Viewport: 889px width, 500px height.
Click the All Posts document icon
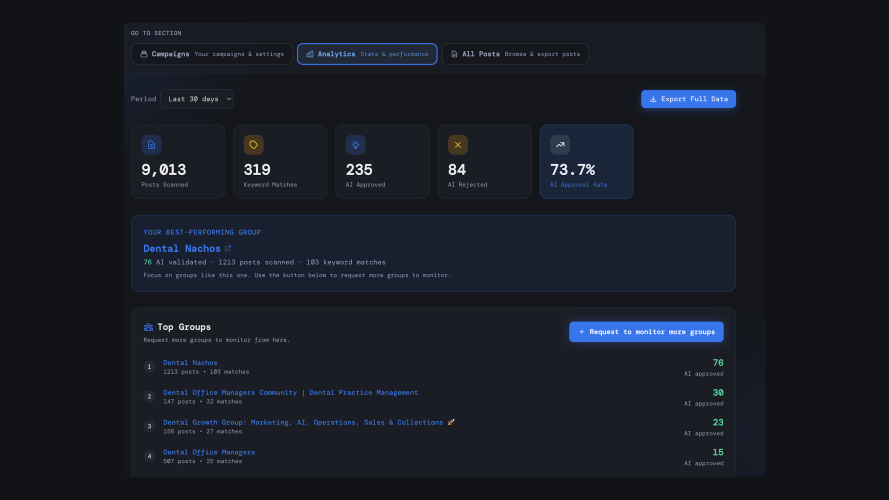coord(454,54)
